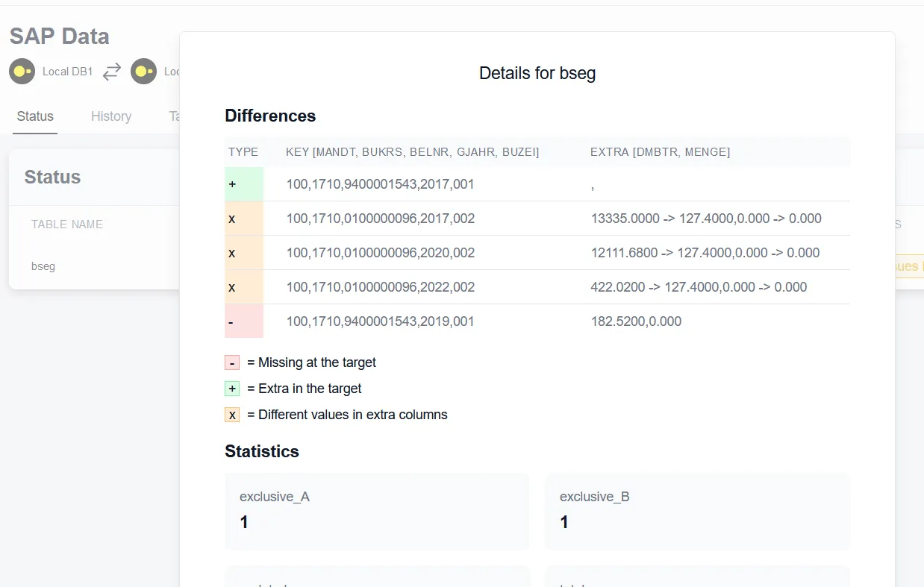The image size is (924, 587).
Task: Click the EXTRA [DMBTR, MENGE] column header
Action: (x=660, y=152)
